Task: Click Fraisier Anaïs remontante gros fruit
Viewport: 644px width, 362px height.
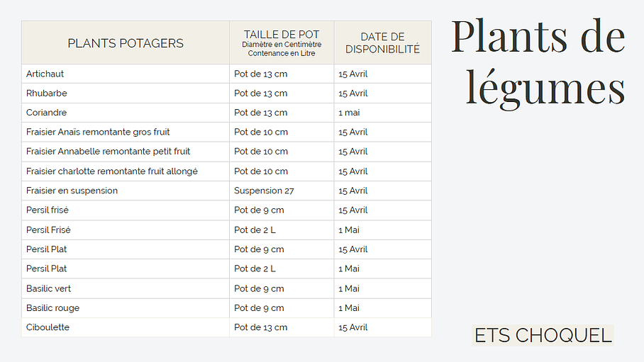Action: click(98, 132)
